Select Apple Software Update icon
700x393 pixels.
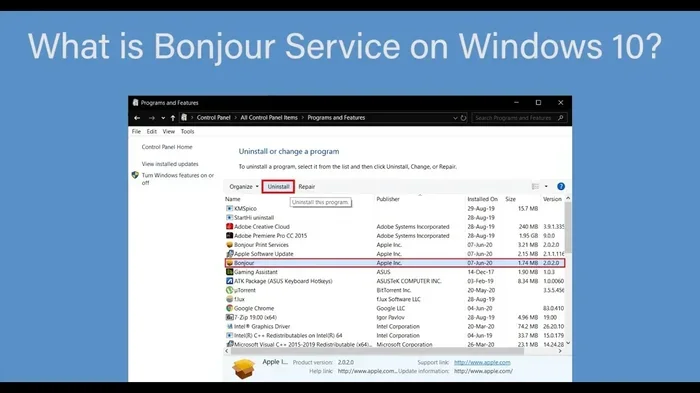pyautogui.click(x=229, y=254)
